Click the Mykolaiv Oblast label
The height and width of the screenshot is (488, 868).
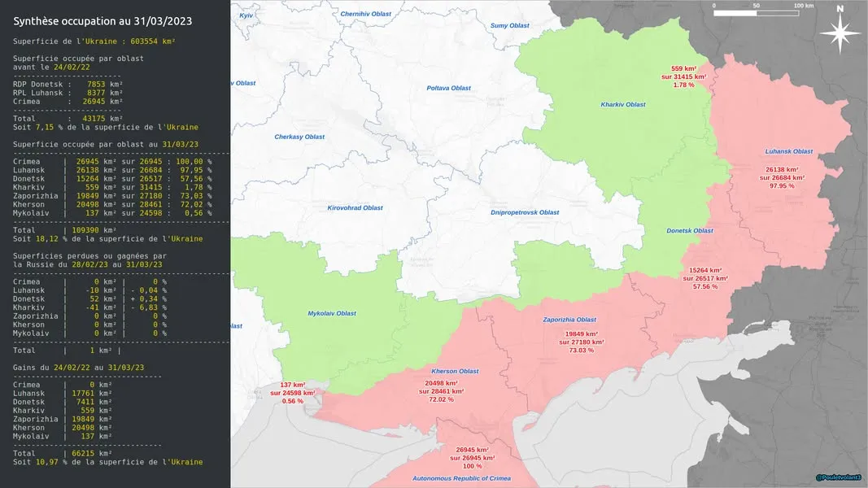[332, 314]
